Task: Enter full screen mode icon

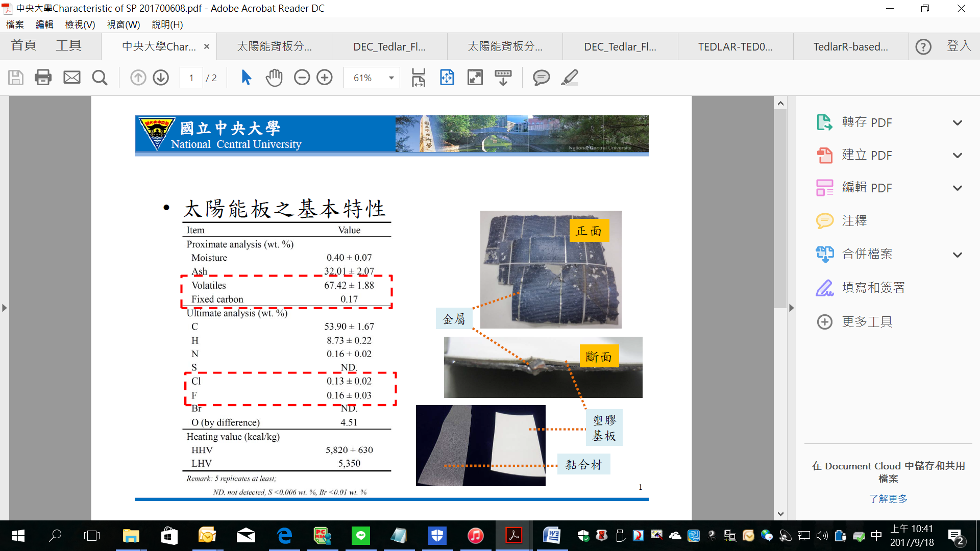Action: (x=475, y=78)
